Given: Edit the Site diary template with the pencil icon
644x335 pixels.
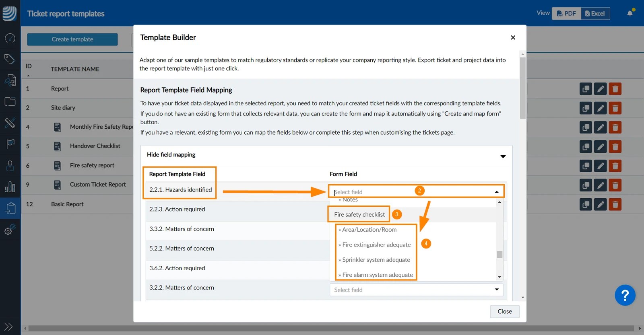Looking at the screenshot, I should (601, 108).
